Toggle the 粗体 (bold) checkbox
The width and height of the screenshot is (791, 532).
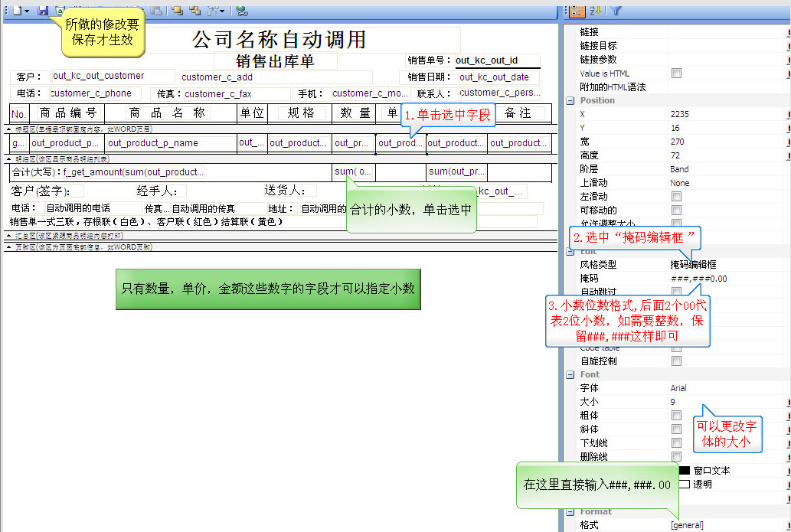[676, 416]
